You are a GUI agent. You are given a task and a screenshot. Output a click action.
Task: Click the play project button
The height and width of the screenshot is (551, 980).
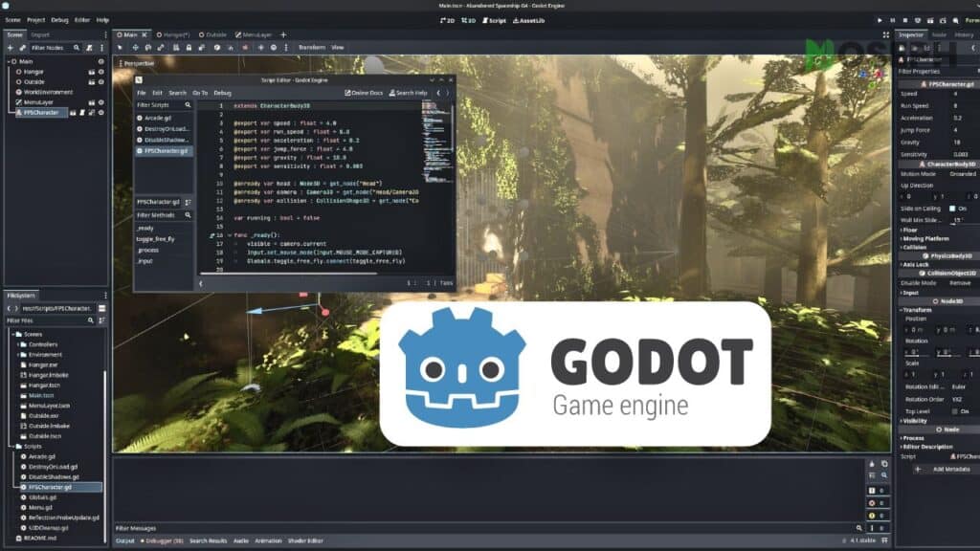pyautogui.click(x=880, y=21)
